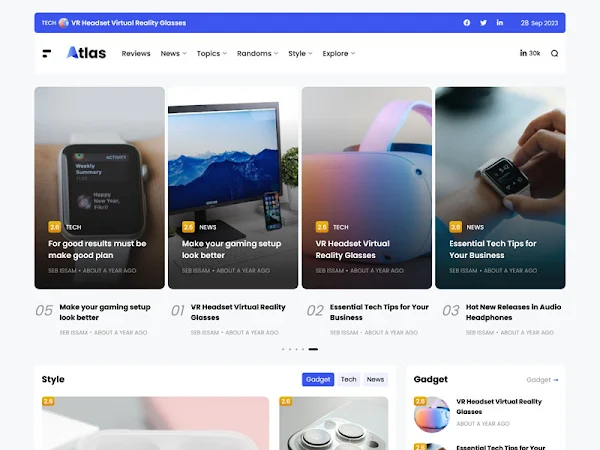
Task: Open sidebar article VR Headset Virtual Reality Glasses
Action: [499, 406]
